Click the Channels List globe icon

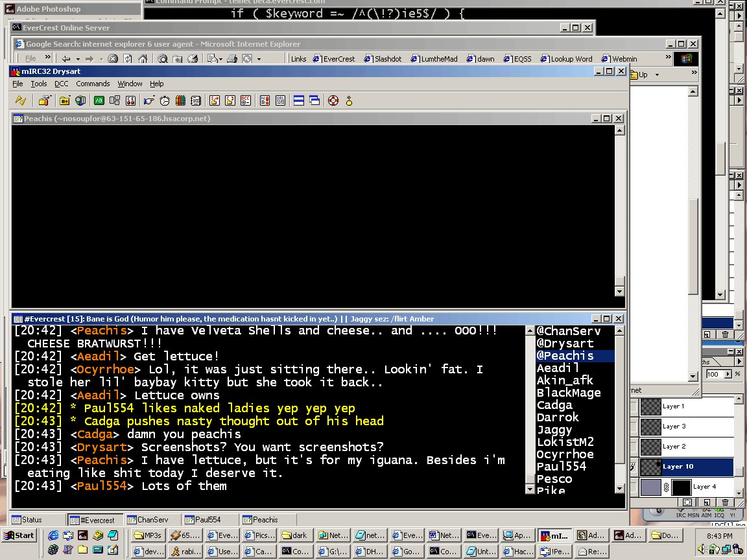pyautogui.click(x=80, y=100)
